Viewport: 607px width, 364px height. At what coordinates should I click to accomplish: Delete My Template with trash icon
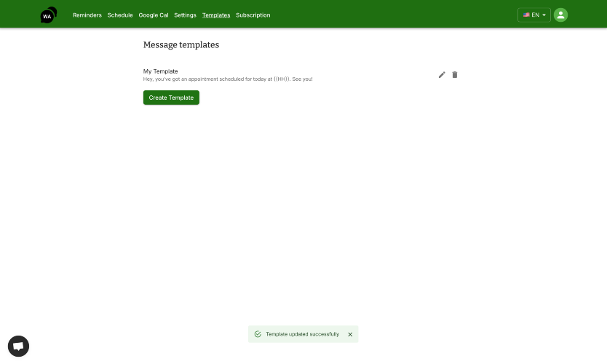coord(455,75)
